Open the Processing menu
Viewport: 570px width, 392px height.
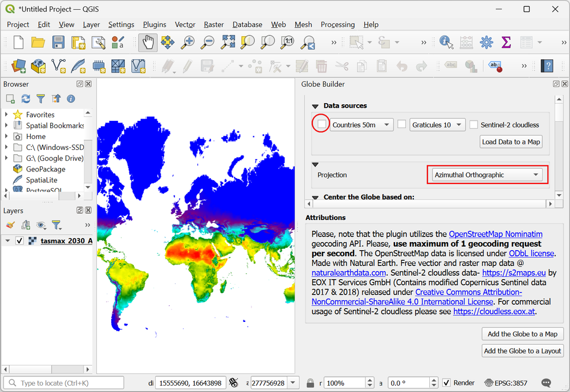(x=337, y=24)
